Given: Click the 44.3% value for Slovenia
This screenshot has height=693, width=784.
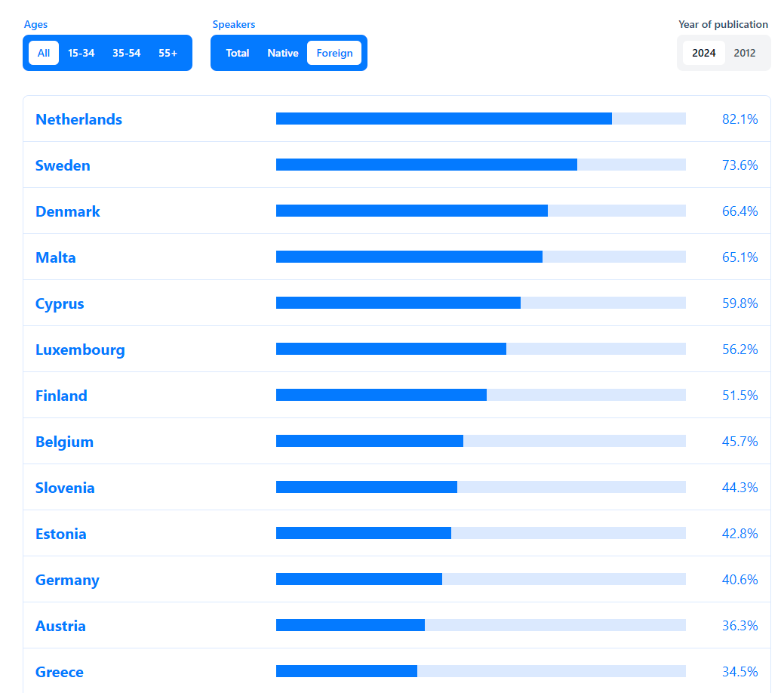Looking at the screenshot, I should [740, 488].
